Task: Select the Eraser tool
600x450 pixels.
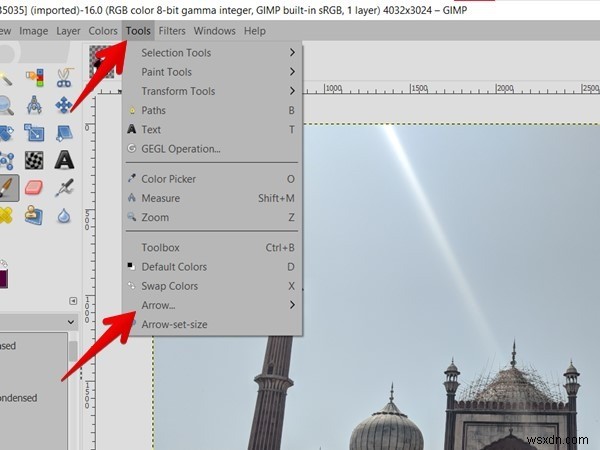Action: pos(34,188)
